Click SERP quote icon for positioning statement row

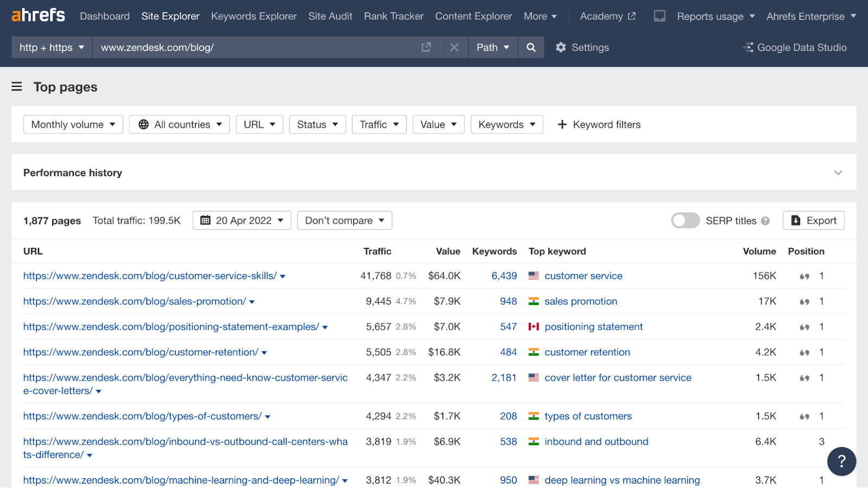pos(805,327)
